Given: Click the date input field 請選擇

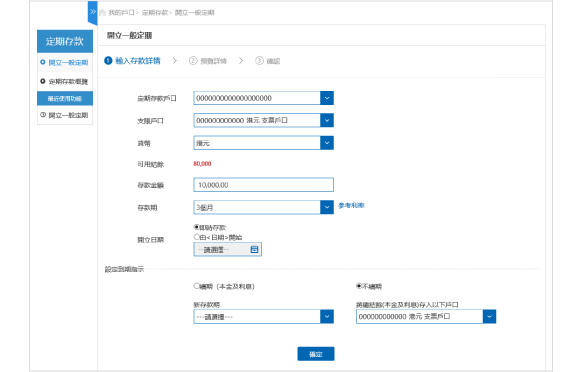Looking at the screenshot, I should 228,249.
